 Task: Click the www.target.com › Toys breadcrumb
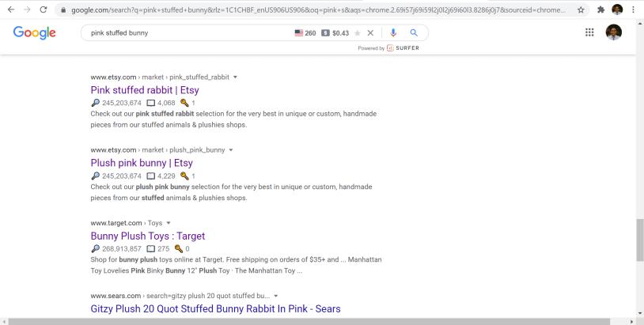click(127, 223)
